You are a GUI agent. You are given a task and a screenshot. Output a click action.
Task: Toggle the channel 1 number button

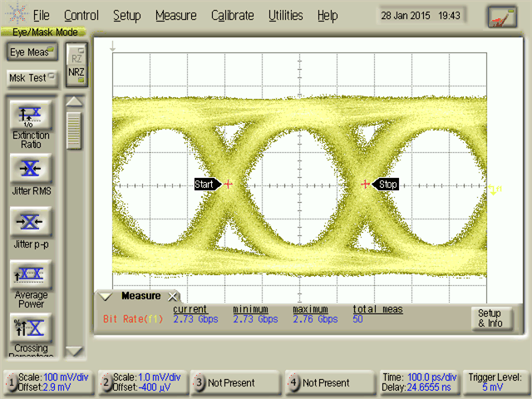pos(12,382)
